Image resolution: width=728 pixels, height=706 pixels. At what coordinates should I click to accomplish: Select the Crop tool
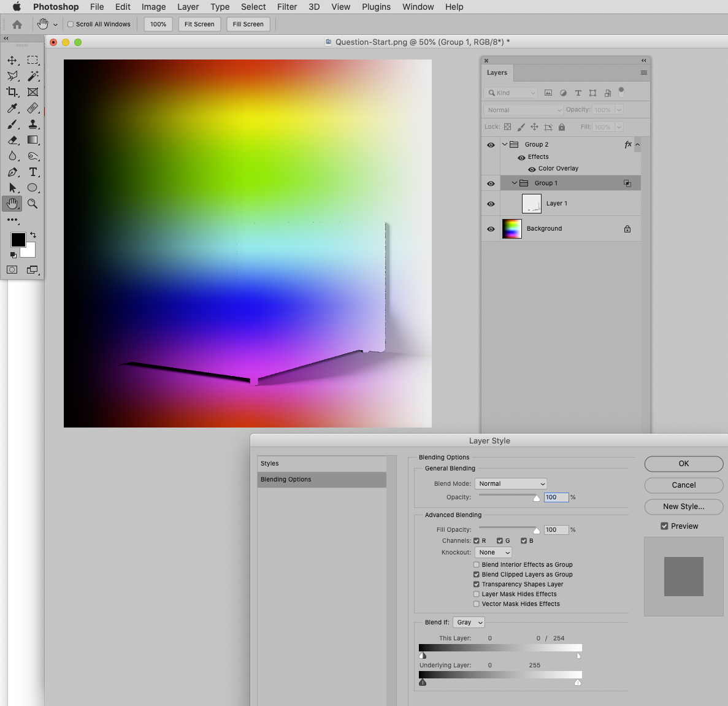[12, 92]
